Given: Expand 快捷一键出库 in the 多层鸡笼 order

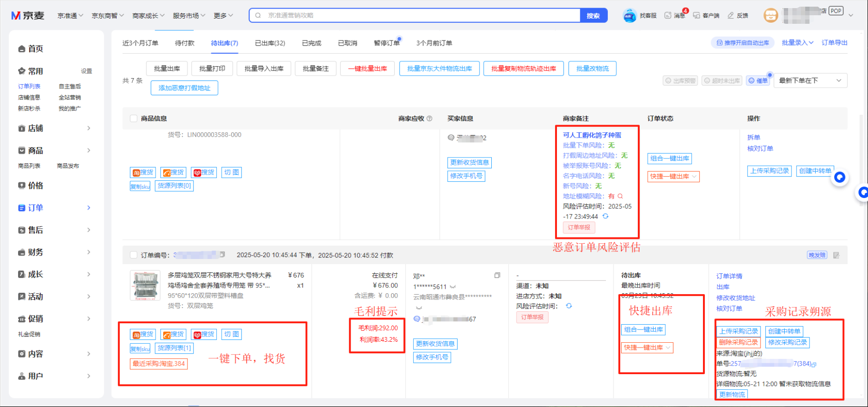Looking at the screenshot, I should (x=668, y=347).
